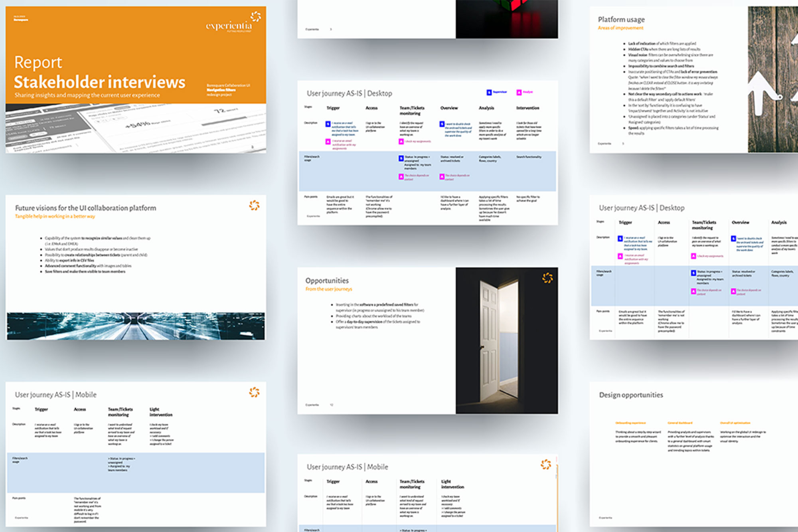Click the 'Onboarding experience' orange column heading
Screen dimensions: 798x532
pos(630,423)
